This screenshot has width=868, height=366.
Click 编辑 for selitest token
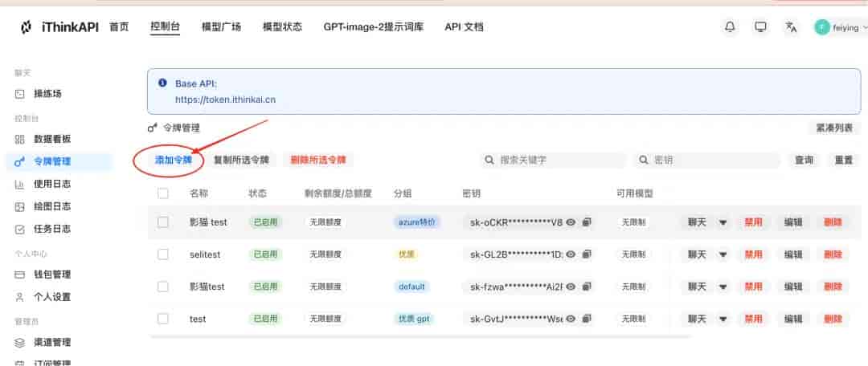pyautogui.click(x=793, y=254)
